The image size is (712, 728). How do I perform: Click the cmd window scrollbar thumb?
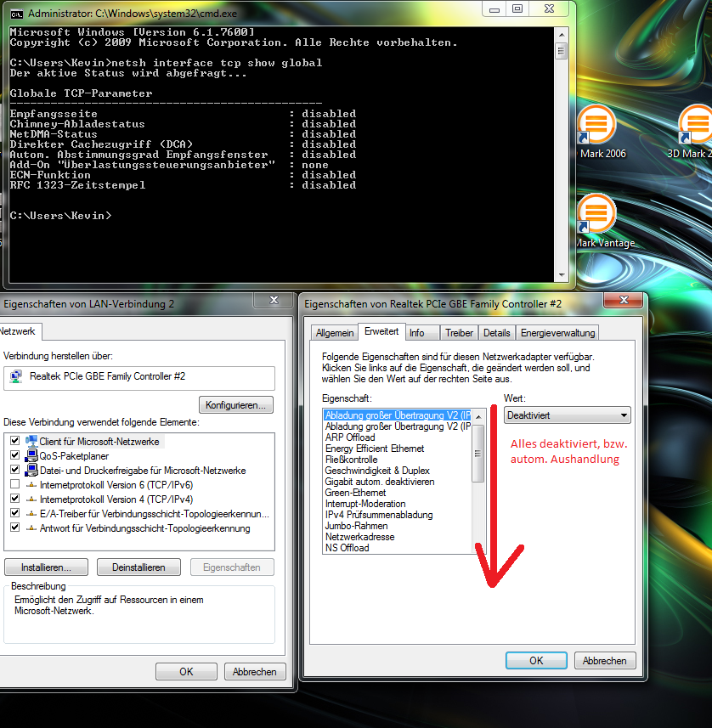pyautogui.click(x=562, y=51)
